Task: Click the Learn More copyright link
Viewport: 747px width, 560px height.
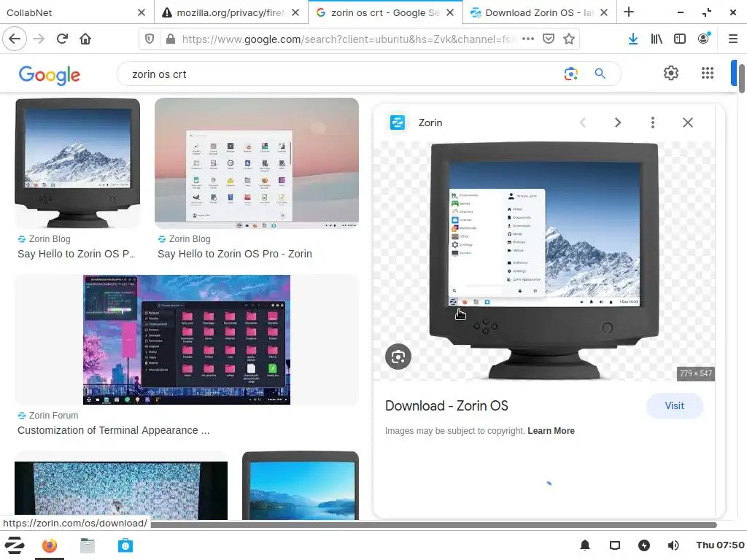Action: coord(551,430)
